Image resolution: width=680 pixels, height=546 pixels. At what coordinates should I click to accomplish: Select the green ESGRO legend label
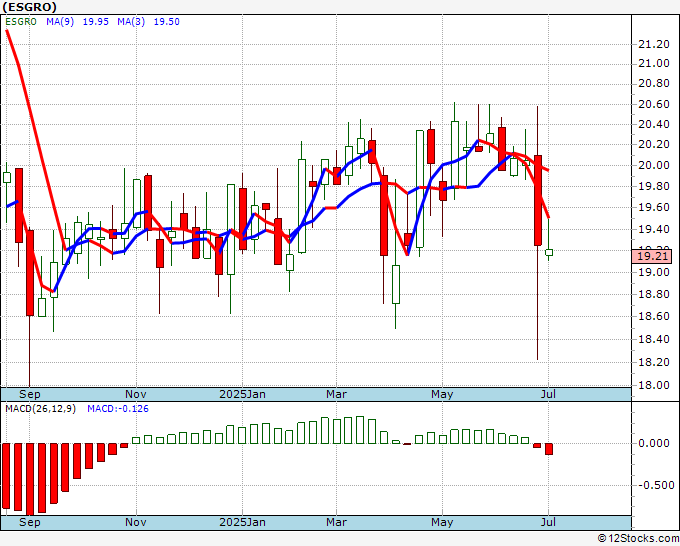pos(21,22)
